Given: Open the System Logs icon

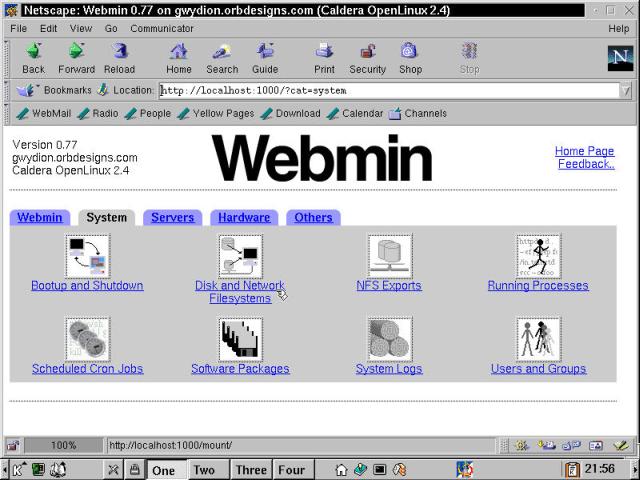Looking at the screenshot, I should (389, 339).
